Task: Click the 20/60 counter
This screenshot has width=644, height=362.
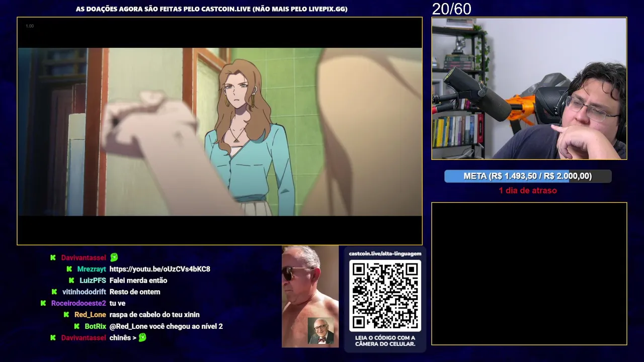Action: click(452, 9)
